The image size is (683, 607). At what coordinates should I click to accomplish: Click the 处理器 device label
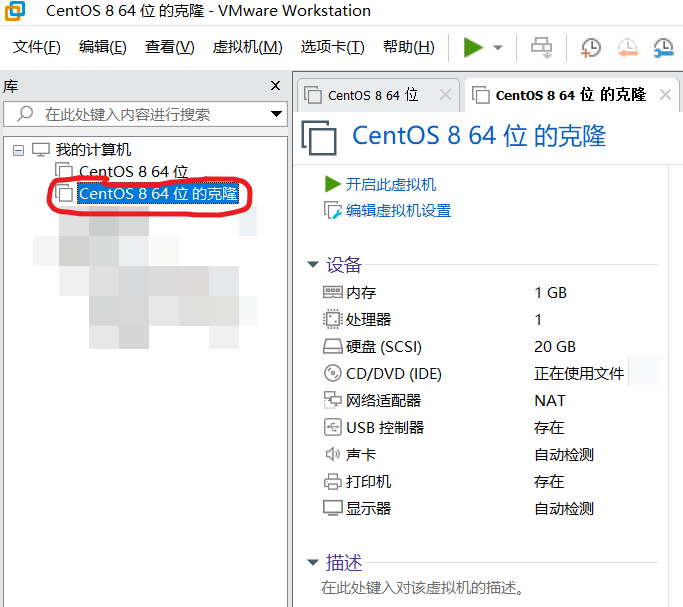[369, 320]
